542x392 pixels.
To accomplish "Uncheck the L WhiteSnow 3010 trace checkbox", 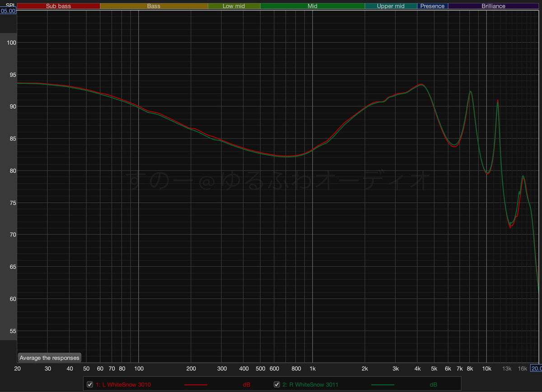I will coord(90,384).
